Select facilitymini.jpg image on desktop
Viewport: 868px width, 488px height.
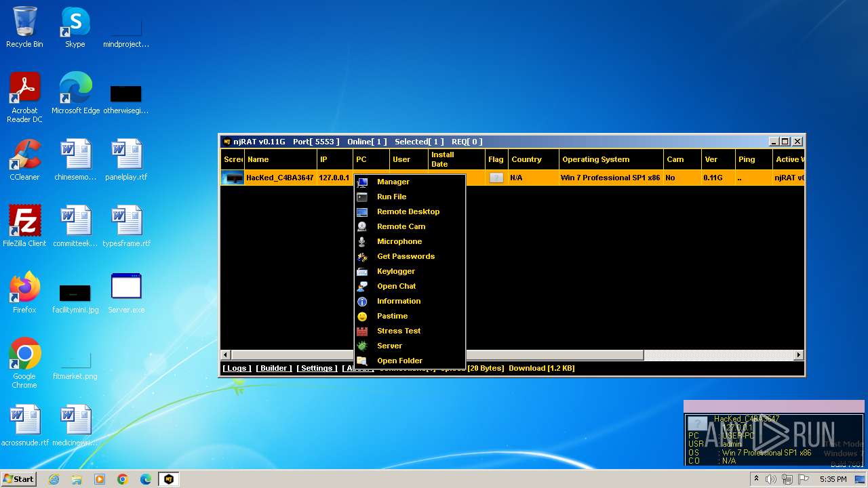point(75,297)
